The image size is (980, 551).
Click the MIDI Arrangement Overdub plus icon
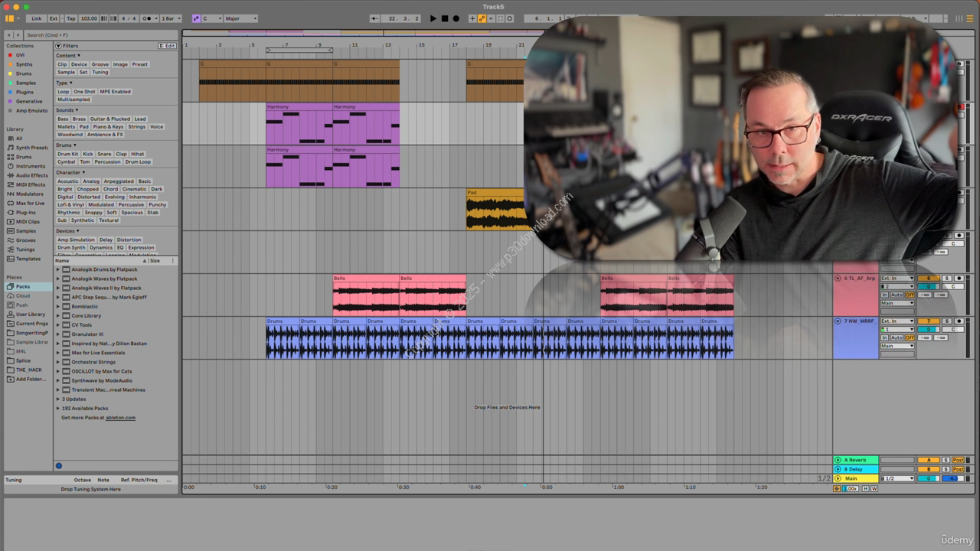pyautogui.click(x=472, y=18)
